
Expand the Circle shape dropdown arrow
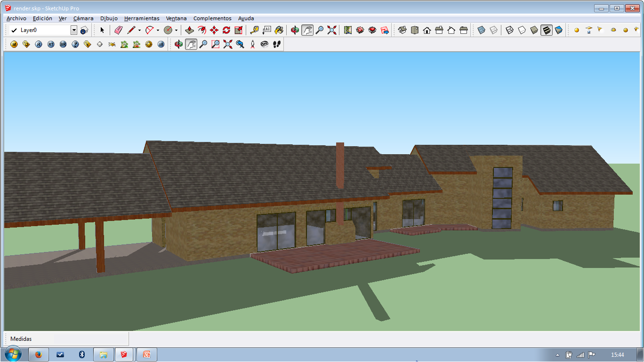coord(176,30)
